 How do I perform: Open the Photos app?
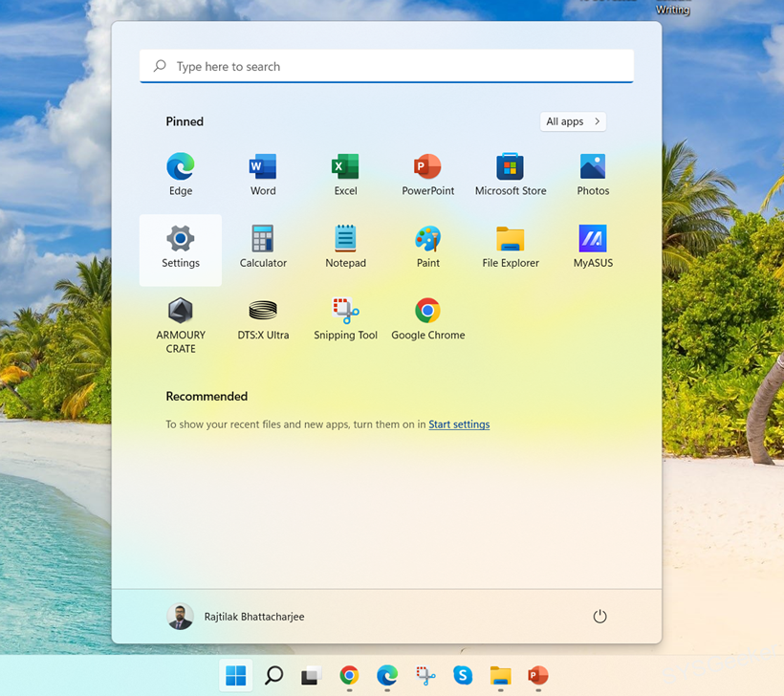click(x=593, y=175)
